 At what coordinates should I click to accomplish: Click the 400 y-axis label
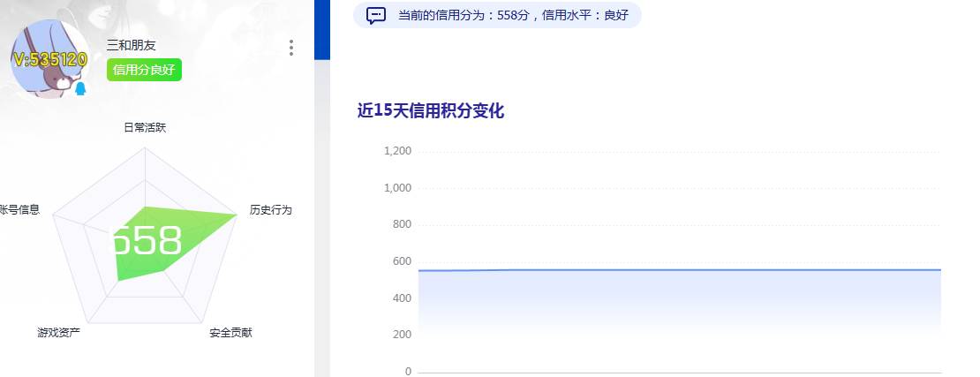click(x=403, y=298)
